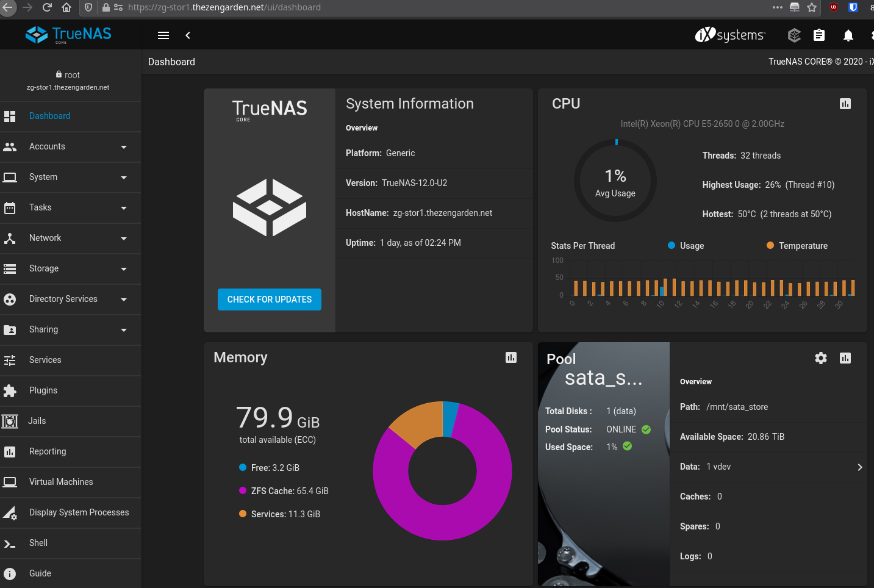Image resolution: width=874 pixels, height=588 pixels.
Task: Expand the Directory Services arrow
Action: (124, 299)
